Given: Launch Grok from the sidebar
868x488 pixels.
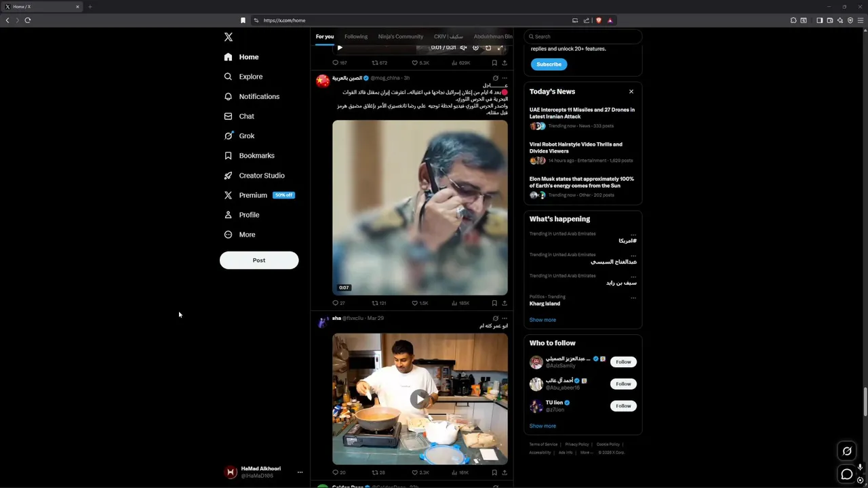Looking at the screenshot, I should click(239, 136).
